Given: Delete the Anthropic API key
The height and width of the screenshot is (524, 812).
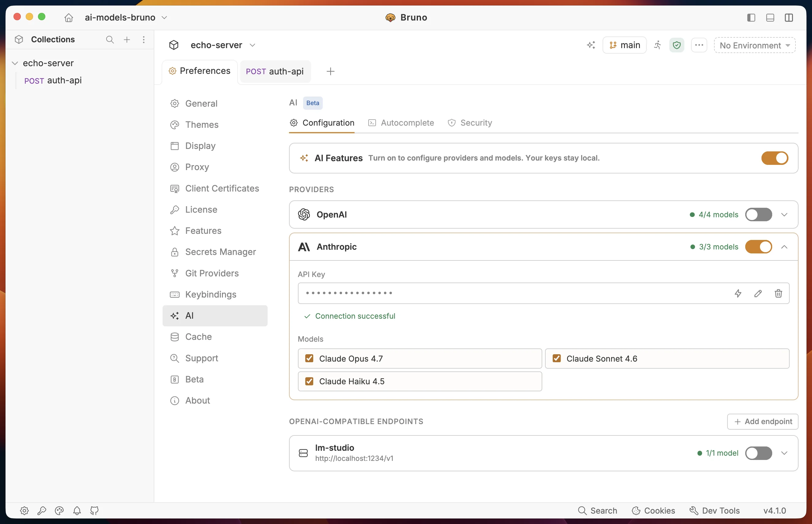Looking at the screenshot, I should pos(778,293).
